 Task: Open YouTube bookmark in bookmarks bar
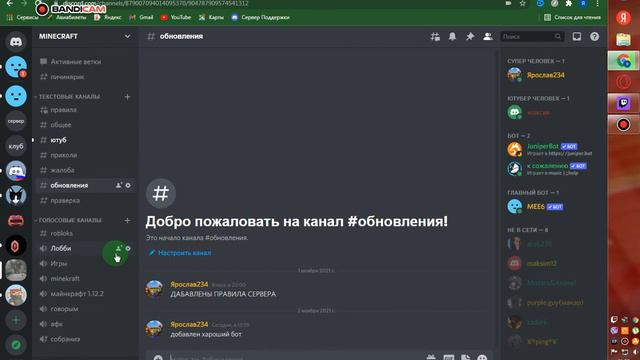point(176,18)
